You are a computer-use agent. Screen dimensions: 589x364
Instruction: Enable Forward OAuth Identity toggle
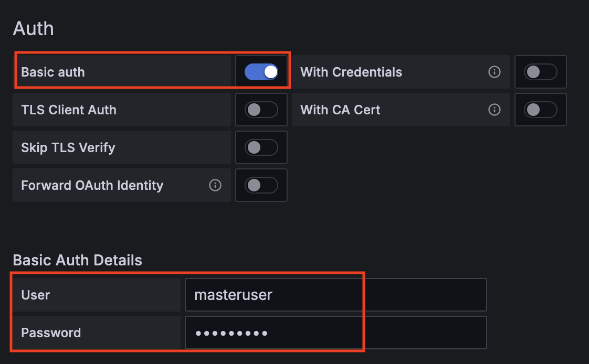[x=261, y=185]
